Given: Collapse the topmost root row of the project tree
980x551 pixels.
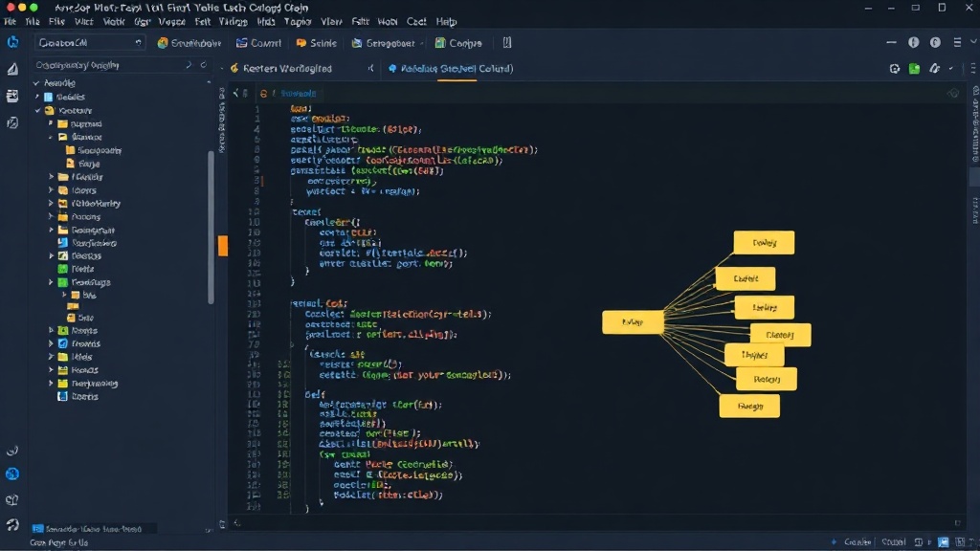Looking at the screenshot, I should click(x=36, y=83).
